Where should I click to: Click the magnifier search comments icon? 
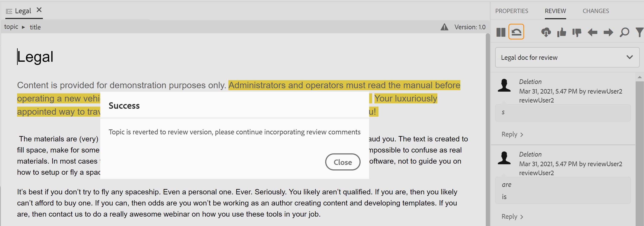[x=624, y=32]
